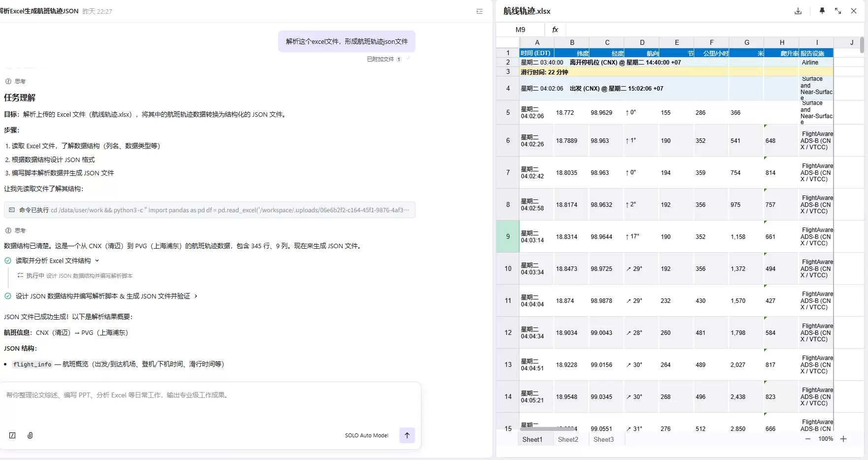Click the Airline cell in row 2
868x460 pixels.
tap(816, 63)
